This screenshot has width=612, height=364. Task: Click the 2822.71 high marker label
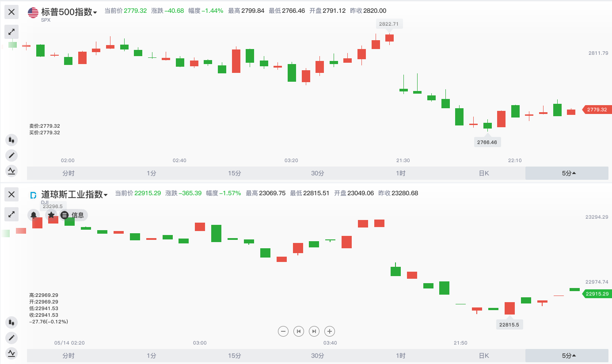click(x=389, y=24)
